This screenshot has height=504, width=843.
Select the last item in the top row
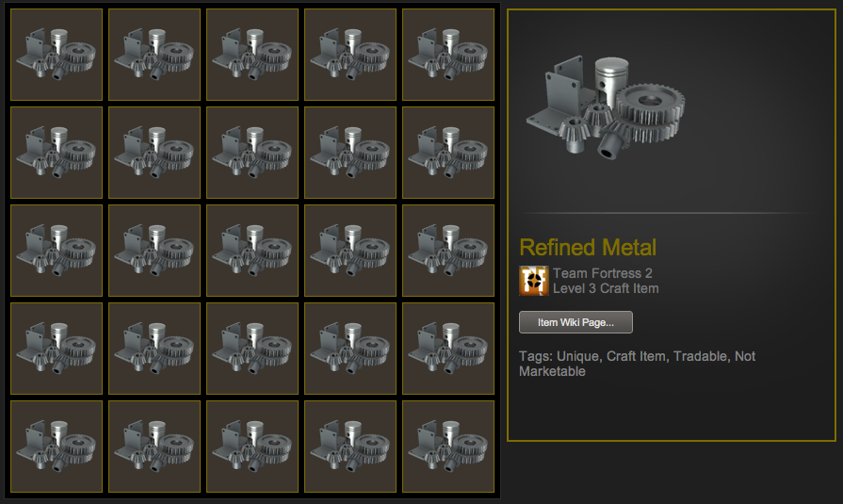point(447,55)
